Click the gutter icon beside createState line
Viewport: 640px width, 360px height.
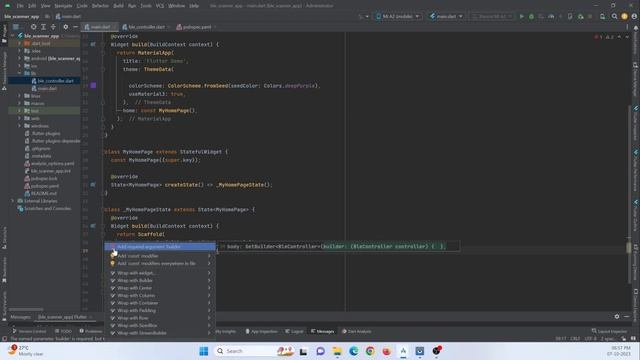93,184
